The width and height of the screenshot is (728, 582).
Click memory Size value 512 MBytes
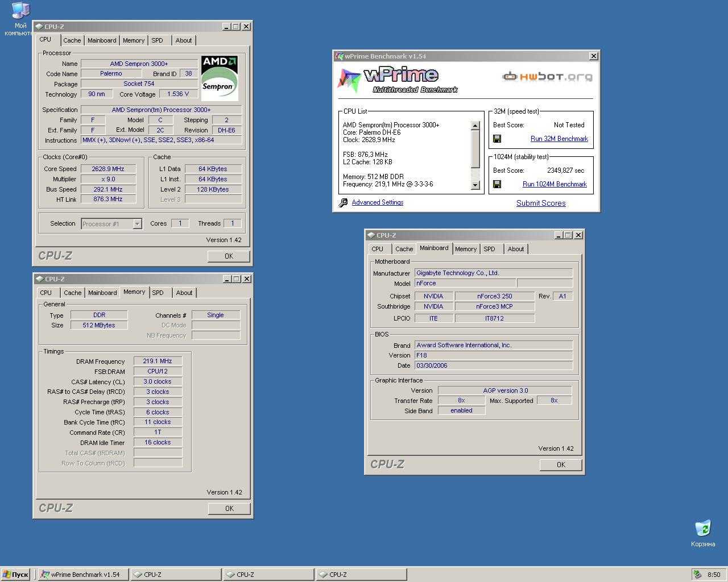point(99,325)
